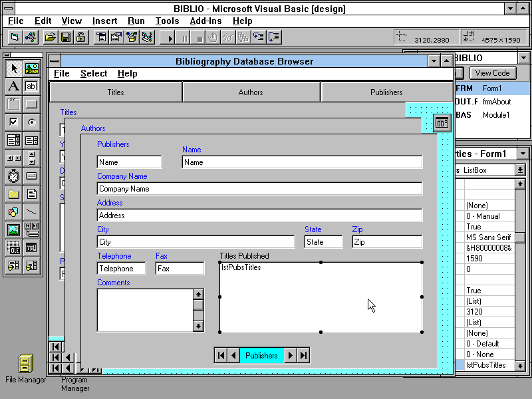The image size is (532, 399).
Task: Click the Authors button on the form
Action: pos(251,92)
